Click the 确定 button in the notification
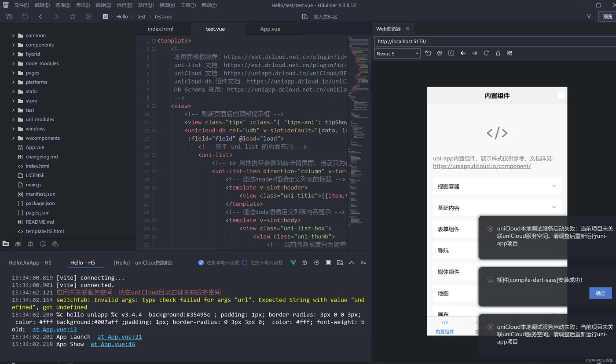 pos(601,293)
